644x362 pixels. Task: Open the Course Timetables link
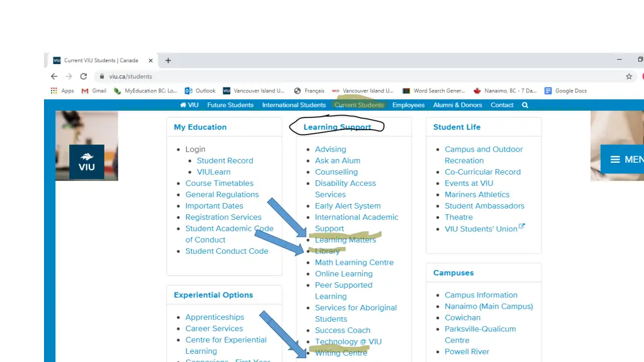point(219,183)
